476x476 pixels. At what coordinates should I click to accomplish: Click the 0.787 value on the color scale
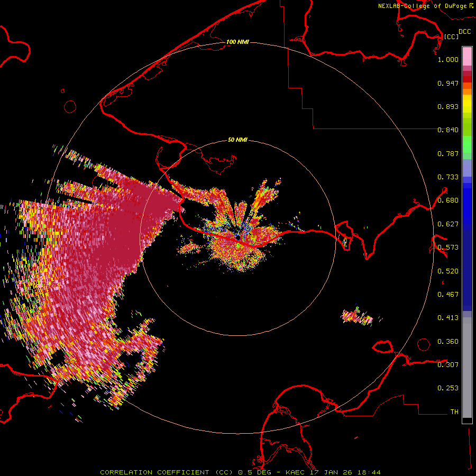[448, 153]
